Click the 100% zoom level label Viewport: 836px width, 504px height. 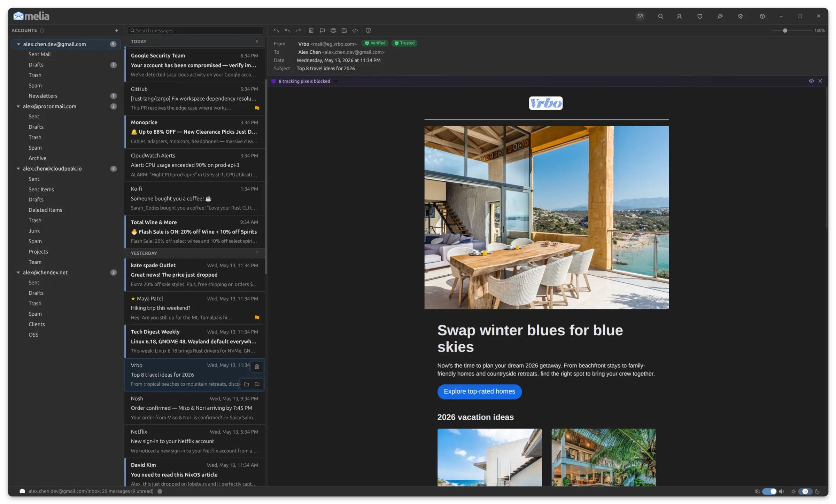[819, 31]
